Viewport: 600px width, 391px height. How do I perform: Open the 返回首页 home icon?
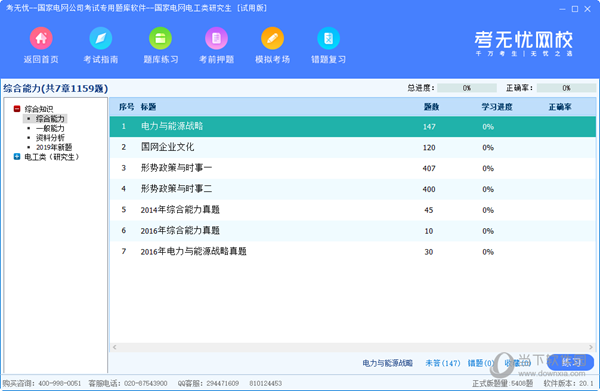[x=41, y=38]
